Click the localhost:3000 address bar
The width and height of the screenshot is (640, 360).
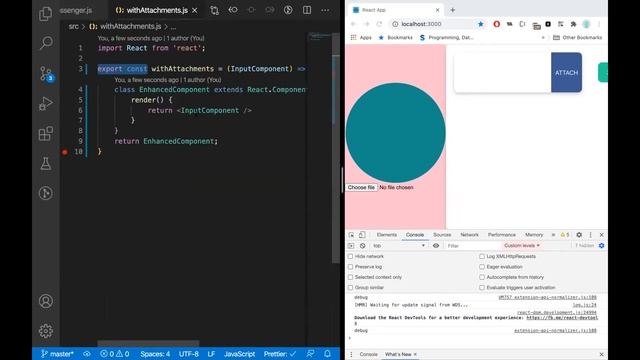(433, 24)
